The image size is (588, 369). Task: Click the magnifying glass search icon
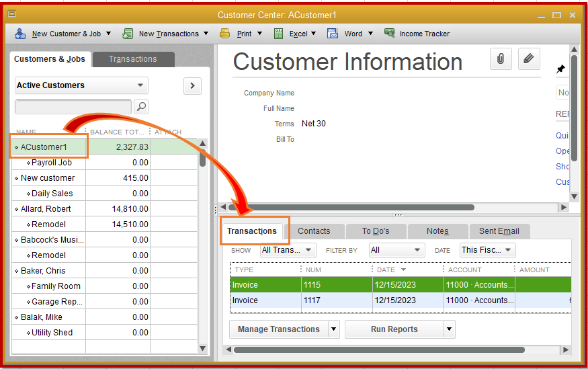pyautogui.click(x=141, y=106)
